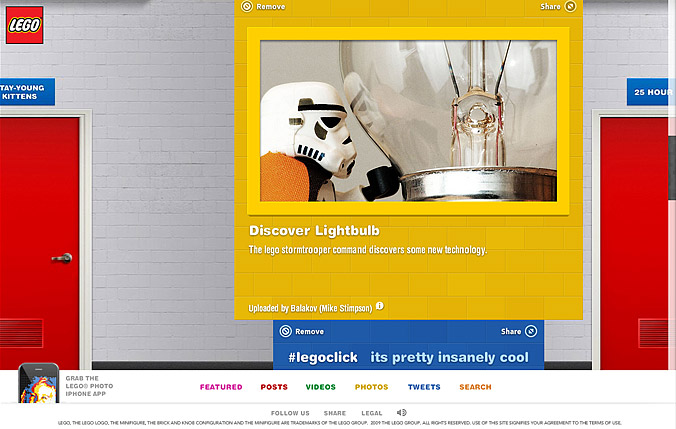
Task: Click the Remove label on yellow card
Action: (x=270, y=6)
